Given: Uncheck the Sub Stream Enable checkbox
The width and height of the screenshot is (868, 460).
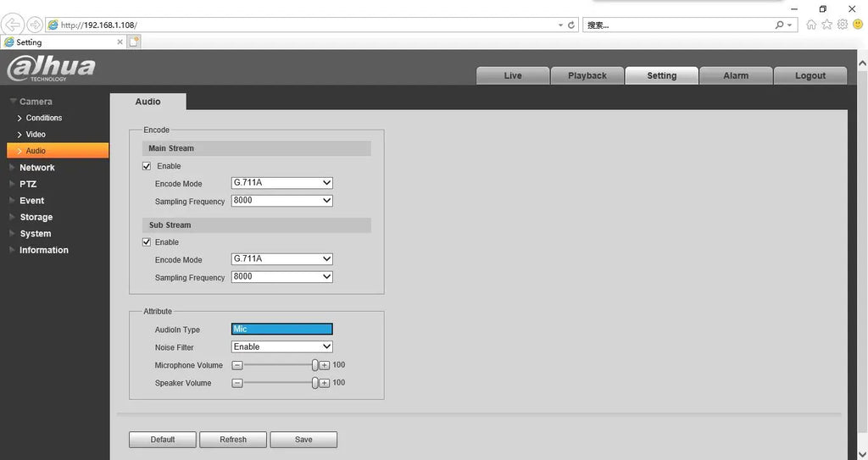Looking at the screenshot, I should pos(147,242).
